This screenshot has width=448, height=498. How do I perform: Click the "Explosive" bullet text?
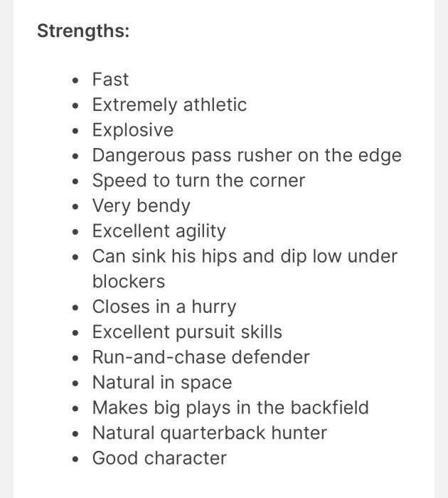pos(133,130)
